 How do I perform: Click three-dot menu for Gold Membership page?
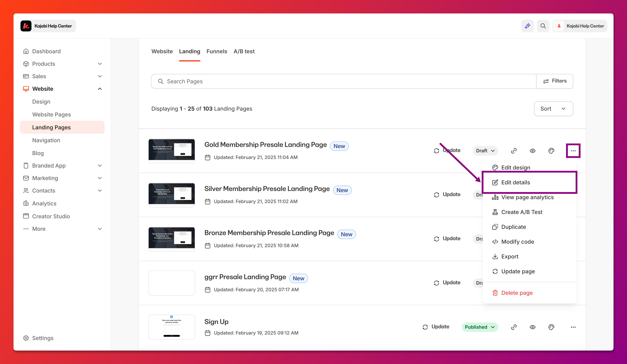(x=573, y=151)
